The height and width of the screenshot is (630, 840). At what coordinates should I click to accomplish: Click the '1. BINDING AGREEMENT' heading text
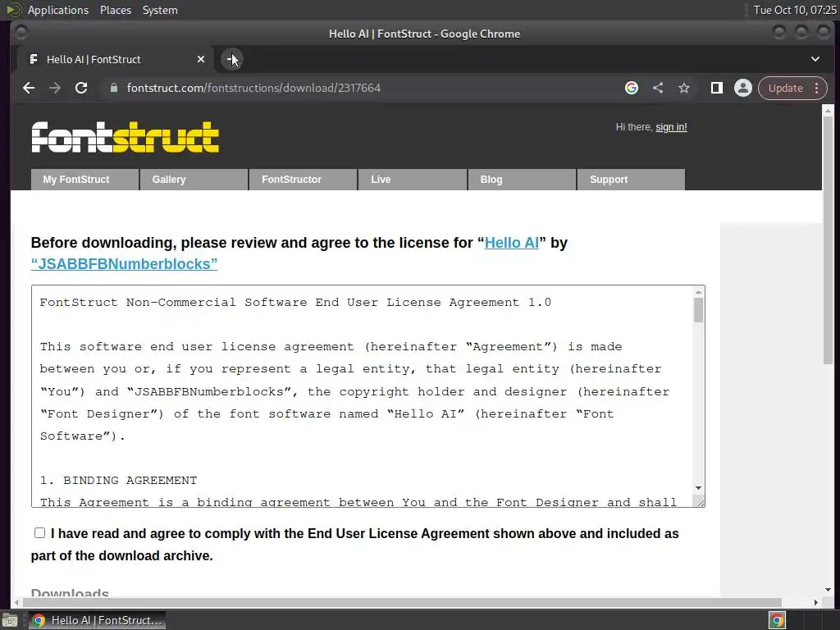(118, 481)
